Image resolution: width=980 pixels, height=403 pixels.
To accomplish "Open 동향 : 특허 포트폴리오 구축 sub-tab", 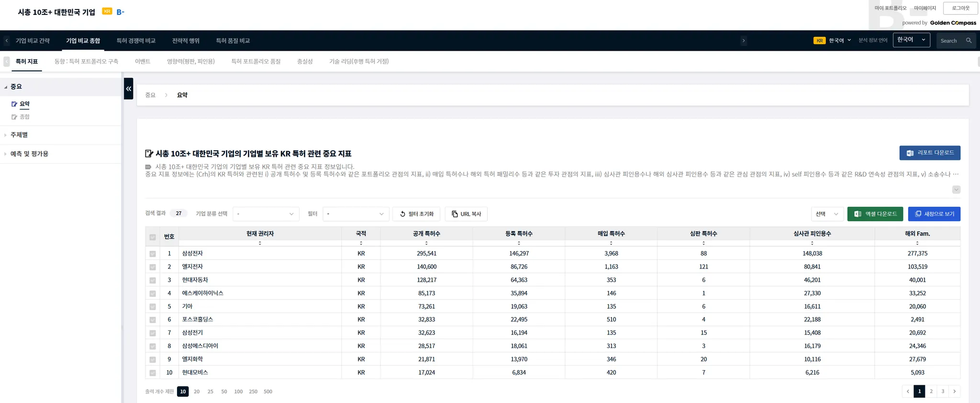I will click(86, 61).
